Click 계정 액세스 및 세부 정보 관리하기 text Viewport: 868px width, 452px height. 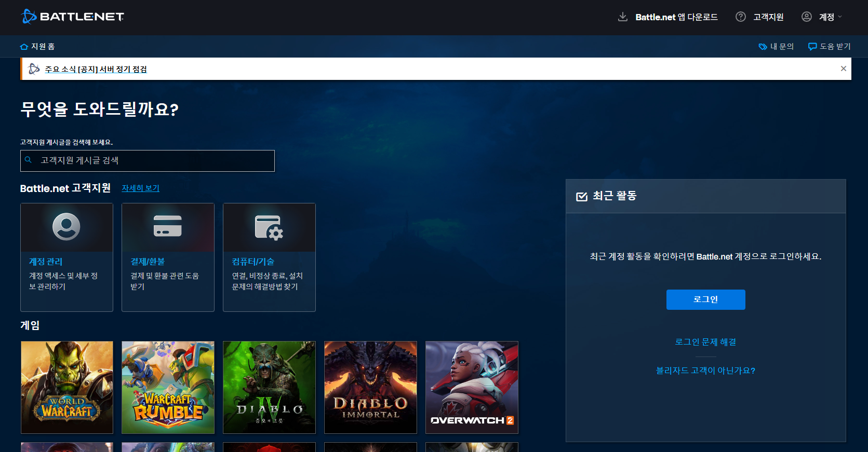click(x=63, y=281)
